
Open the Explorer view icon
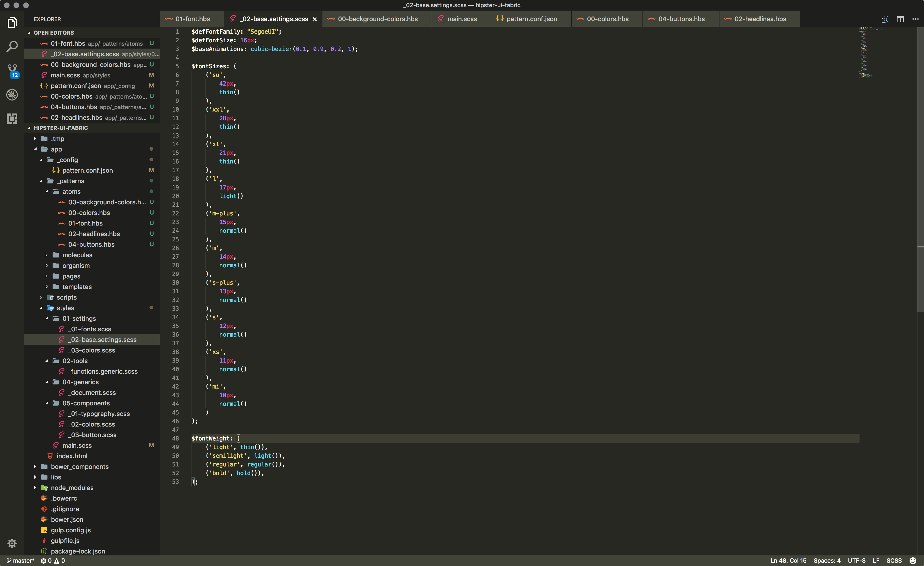point(12,23)
